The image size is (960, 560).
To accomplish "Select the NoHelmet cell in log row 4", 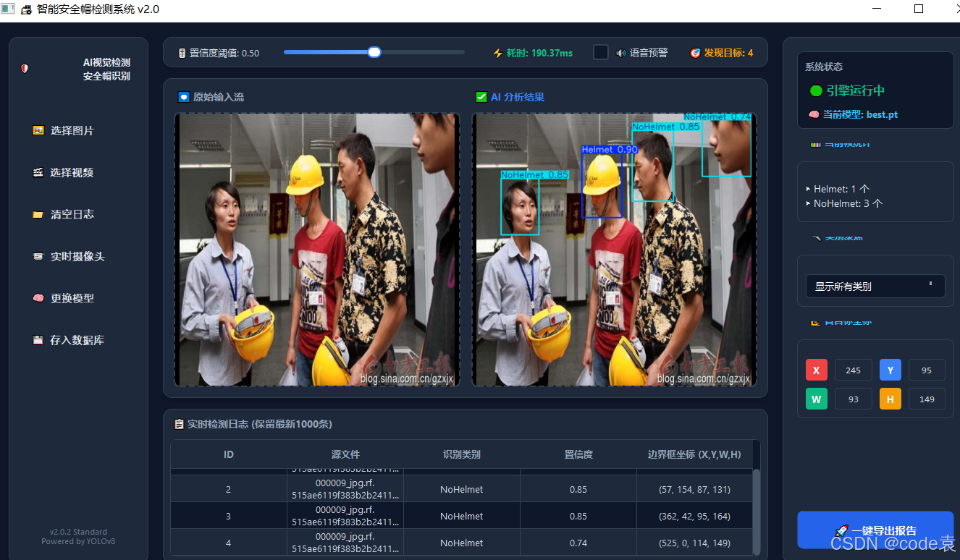I will (x=462, y=543).
